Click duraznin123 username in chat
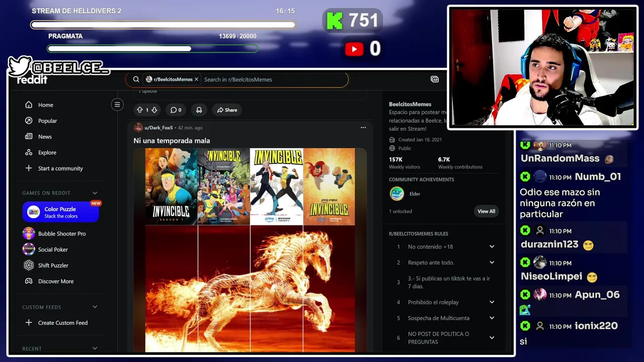Screen dimensions: 644x362 [549, 244]
